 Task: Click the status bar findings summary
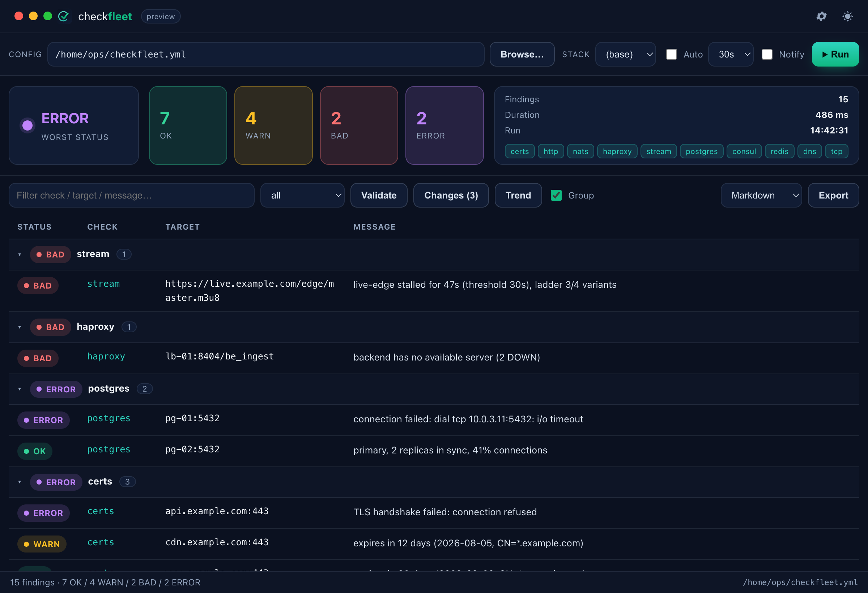(x=105, y=583)
